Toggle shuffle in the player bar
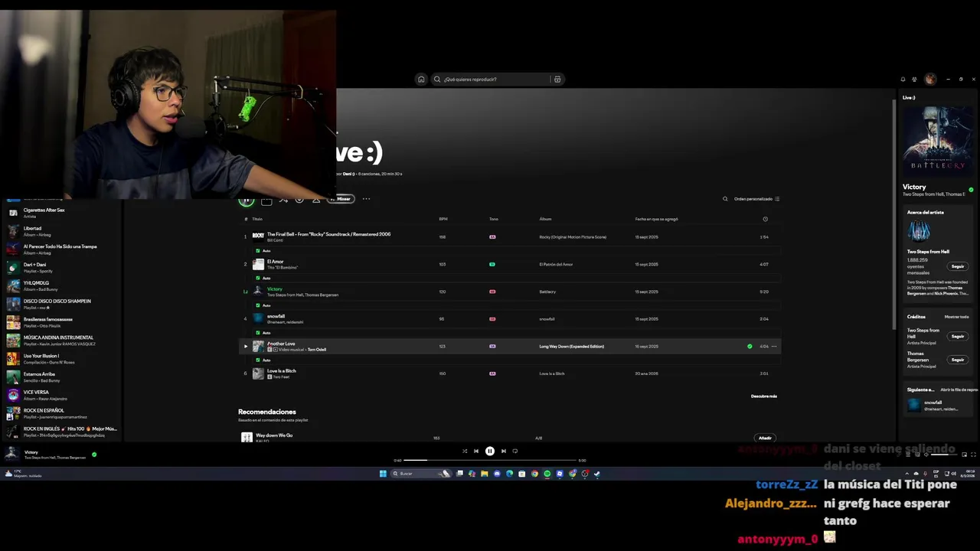980x551 pixels. coord(464,452)
